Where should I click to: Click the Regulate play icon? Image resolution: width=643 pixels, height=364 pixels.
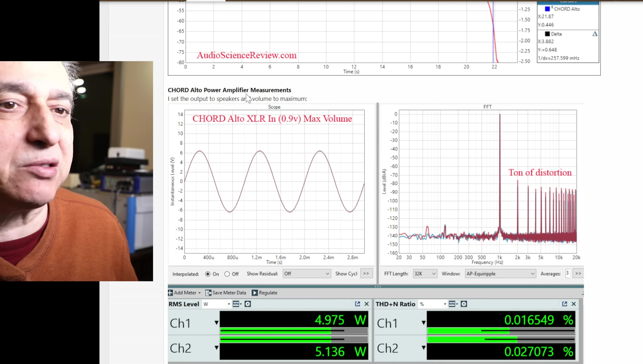(255, 292)
